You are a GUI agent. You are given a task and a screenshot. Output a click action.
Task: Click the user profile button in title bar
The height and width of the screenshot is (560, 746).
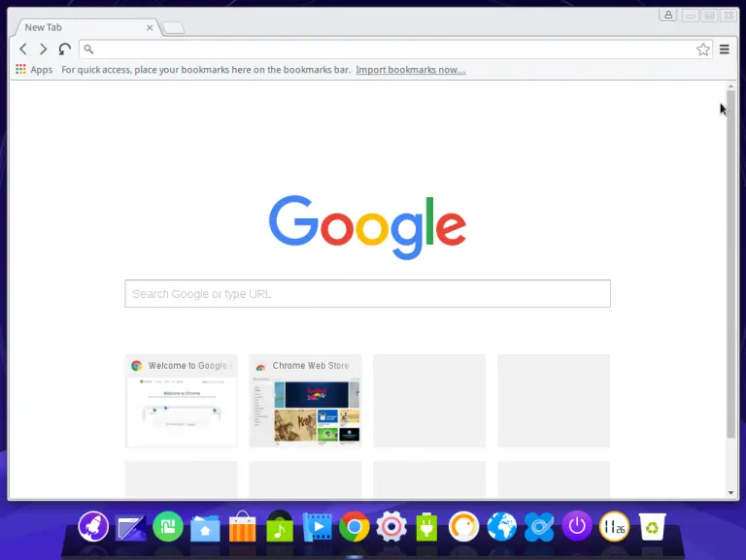coord(668,15)
